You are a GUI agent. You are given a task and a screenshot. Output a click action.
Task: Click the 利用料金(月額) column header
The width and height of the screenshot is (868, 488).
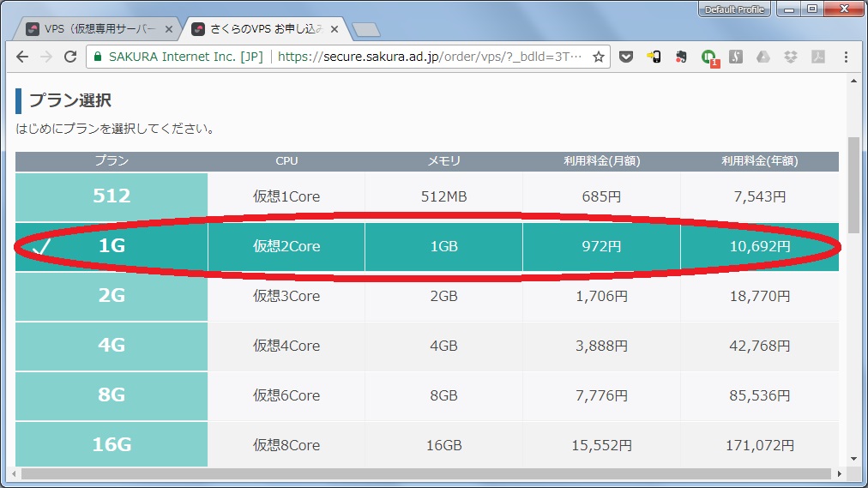(601, 161)
